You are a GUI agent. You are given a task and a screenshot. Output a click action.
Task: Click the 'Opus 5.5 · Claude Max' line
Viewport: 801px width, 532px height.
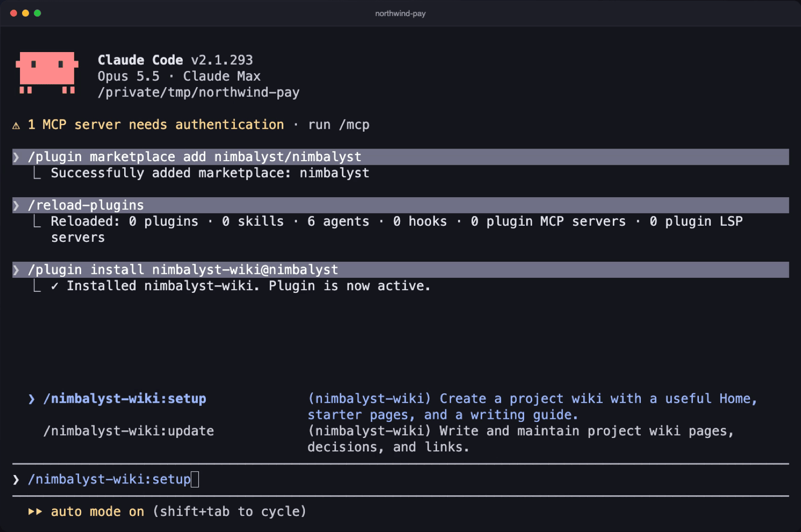pyautogui.click(x=179, y=76)
